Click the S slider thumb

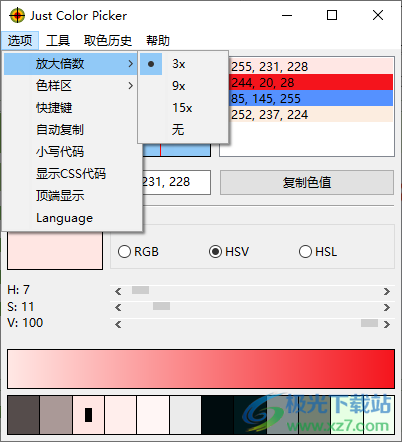(161, 306)
